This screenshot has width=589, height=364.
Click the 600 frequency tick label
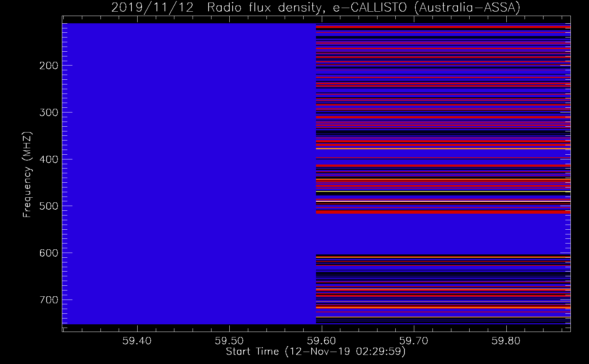point(48,253)
